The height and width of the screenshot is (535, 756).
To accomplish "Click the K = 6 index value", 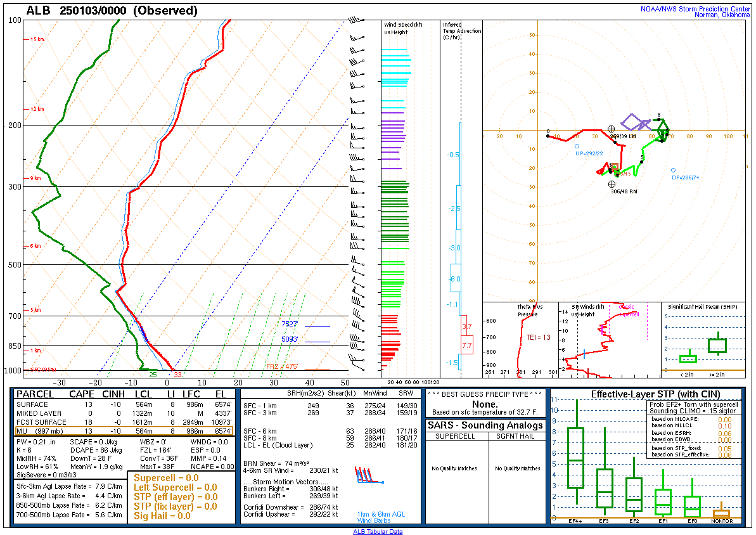I will pos(24,450).
